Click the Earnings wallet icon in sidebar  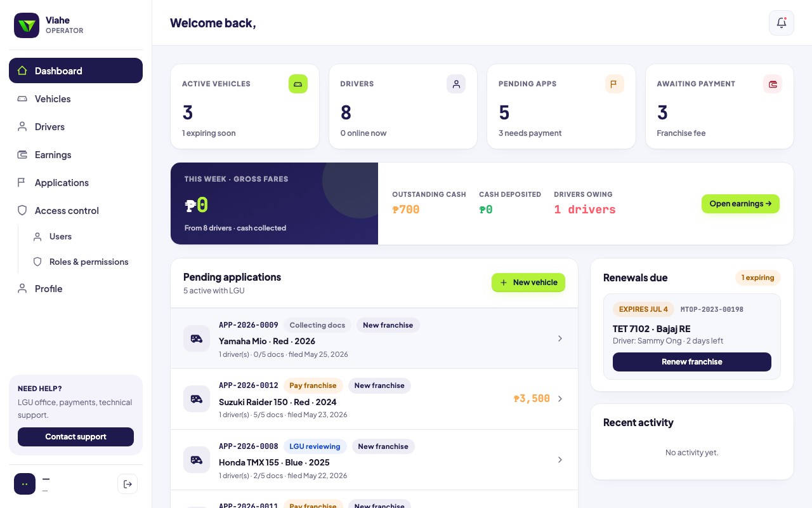(22, 154)
